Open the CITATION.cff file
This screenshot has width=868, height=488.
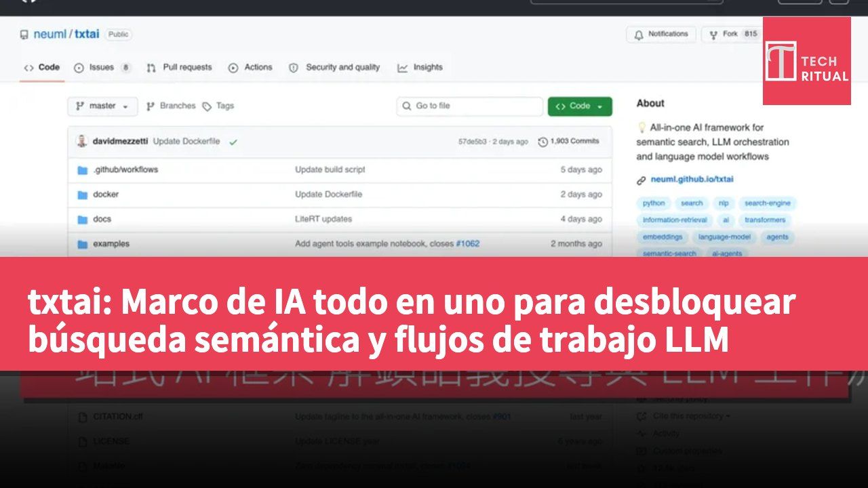click(x=117, y=417)
